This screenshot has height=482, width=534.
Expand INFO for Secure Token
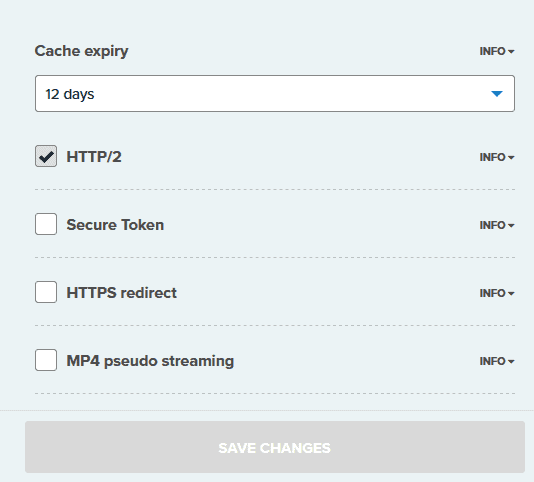497,225
